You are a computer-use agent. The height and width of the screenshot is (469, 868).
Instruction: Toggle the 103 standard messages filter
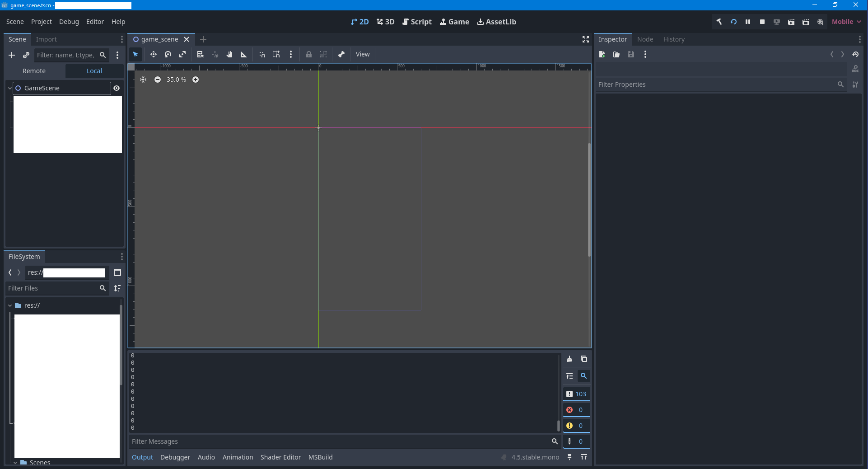point(576,394)
